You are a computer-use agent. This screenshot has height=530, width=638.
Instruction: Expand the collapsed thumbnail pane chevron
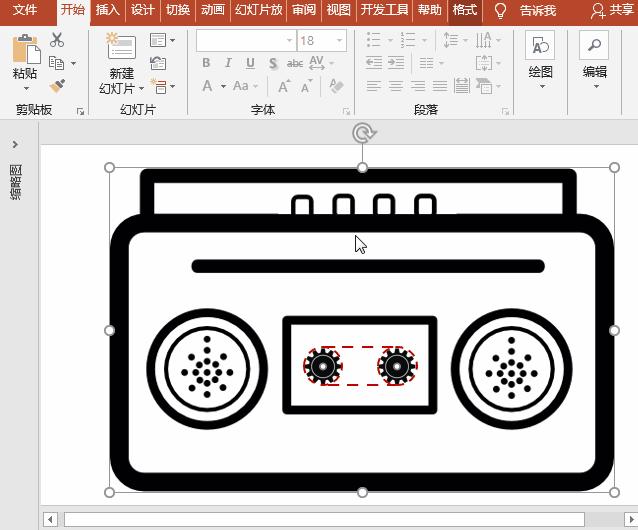(15, 145)
